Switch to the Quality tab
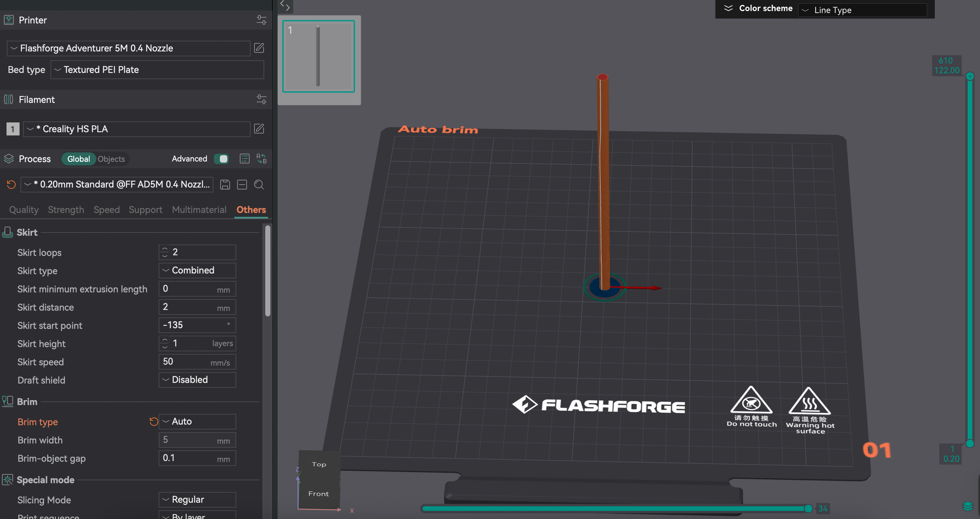This screenshot has height=519, width=980. 23,209
